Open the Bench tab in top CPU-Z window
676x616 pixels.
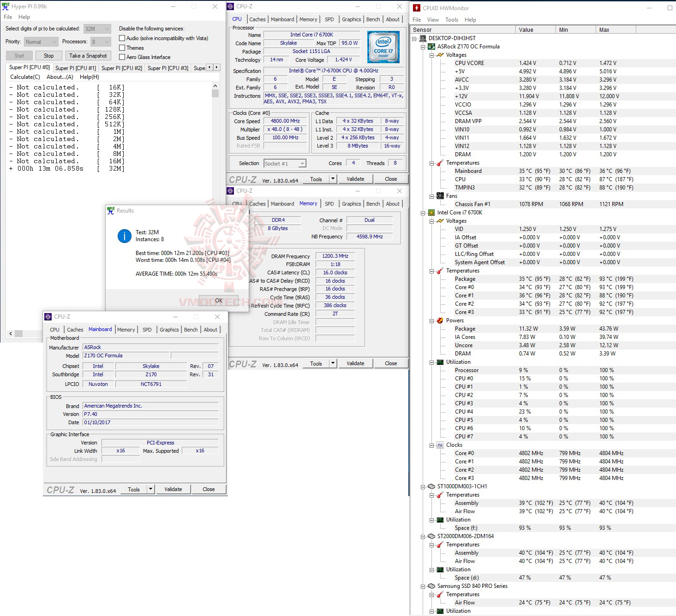click(x=373, y=19)
